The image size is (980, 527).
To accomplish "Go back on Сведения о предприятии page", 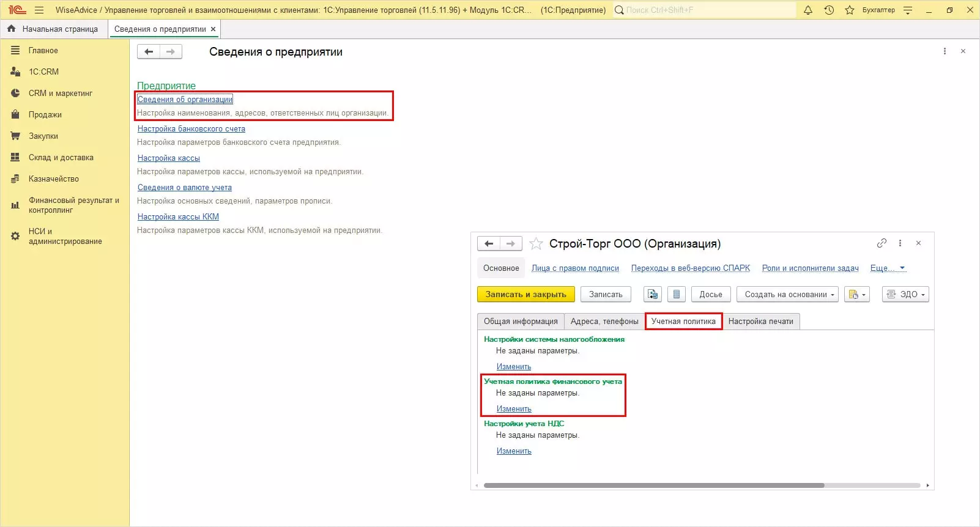I will pos(148,52).
